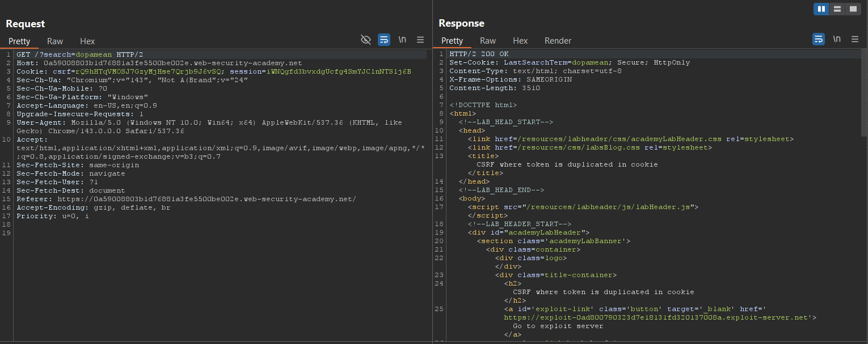This screenshot has width=868, height=344.
Task: Click the labsBlog.css link line
Action: click(590, 147)
